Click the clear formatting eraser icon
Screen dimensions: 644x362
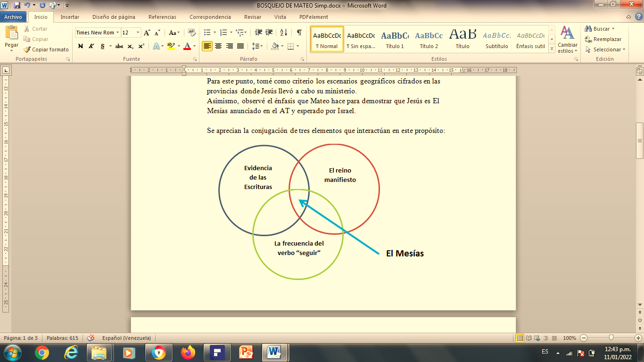point(191,33)
